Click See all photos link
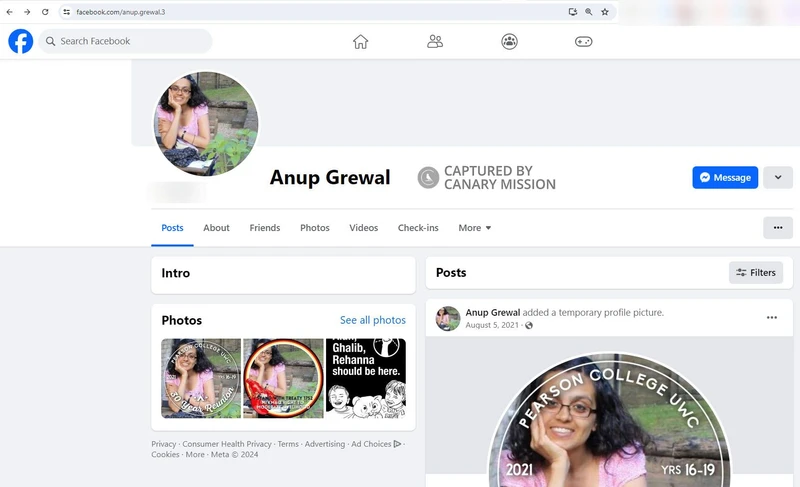800x487 pixels. 373,320
